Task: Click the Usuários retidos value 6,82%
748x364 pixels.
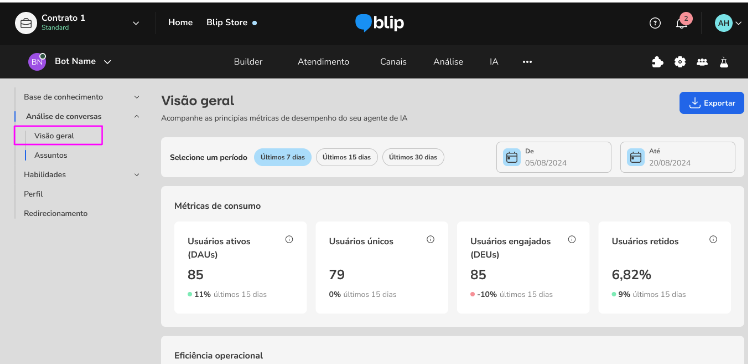Action: [x=632, y=275]
